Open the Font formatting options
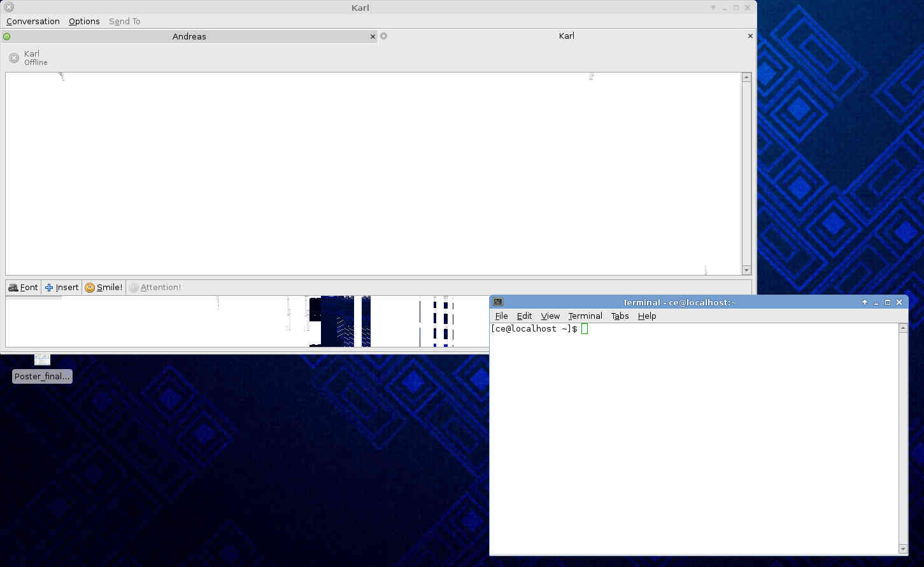924x567 pixels. [x=23, y=288]
